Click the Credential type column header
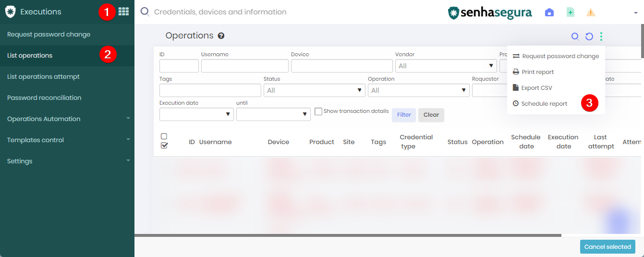 coord(416,142)
